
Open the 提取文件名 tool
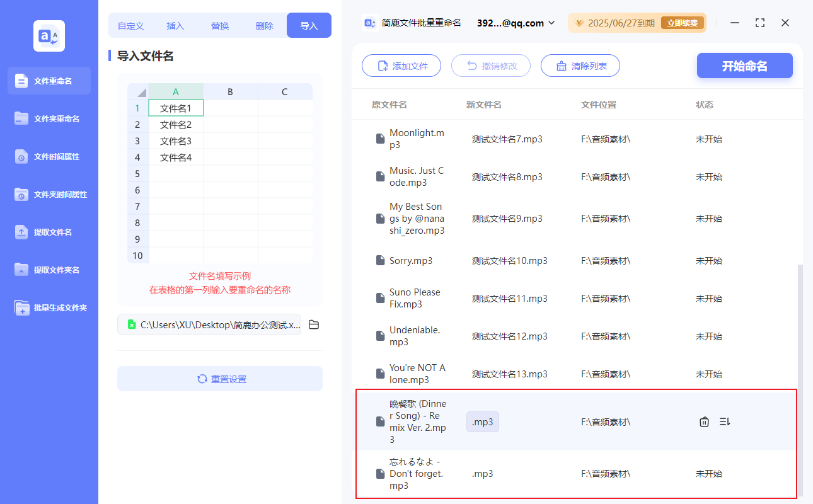point(49,232)
